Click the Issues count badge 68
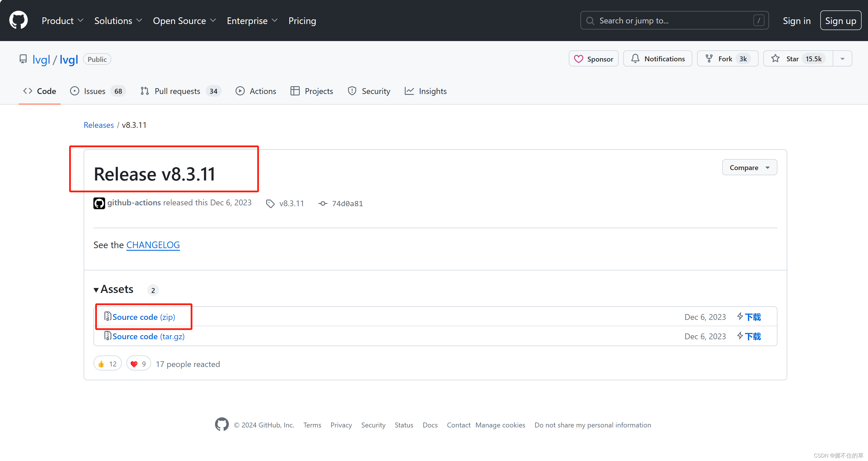This screenshot has width=868, height=461. tap(118, 91)
